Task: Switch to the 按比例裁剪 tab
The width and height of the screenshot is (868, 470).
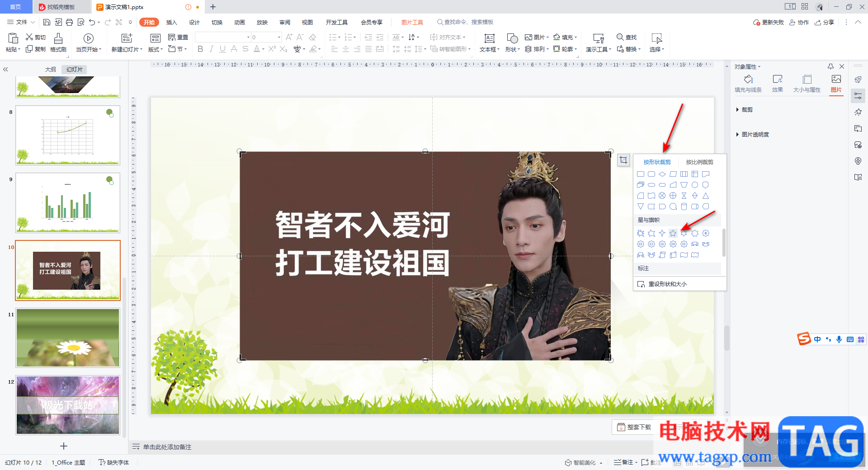Action: click(x=699, y=162)
